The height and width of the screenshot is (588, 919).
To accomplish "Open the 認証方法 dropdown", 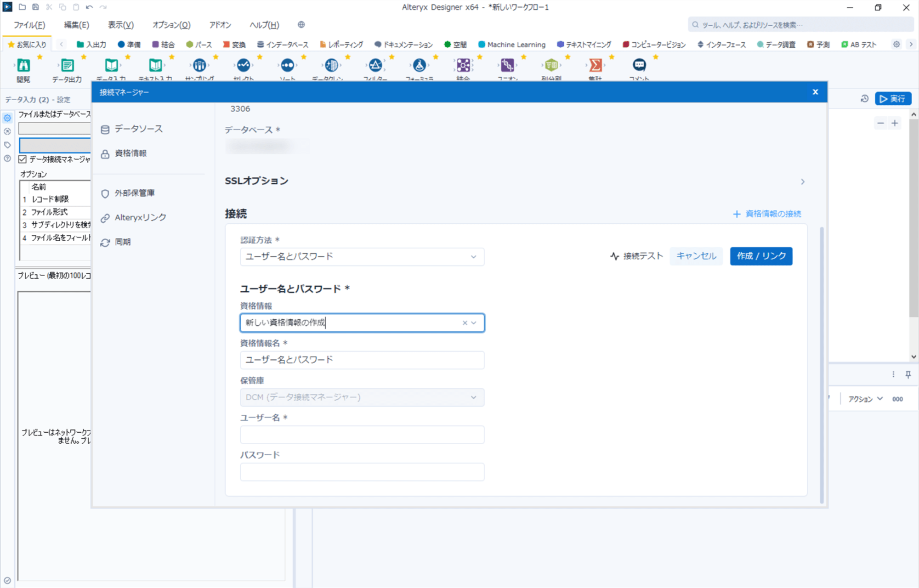I will click(x=362, y=257).
